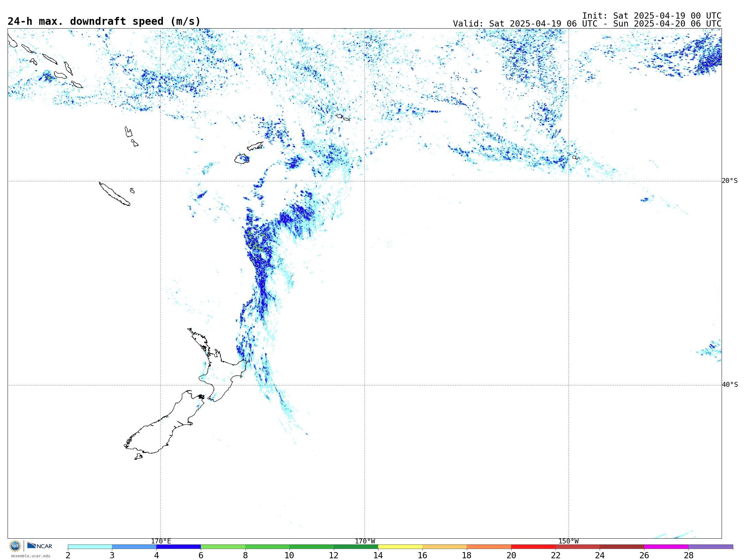This screenshot has height=560, width=744.
Task: Click the NCAR logo
Action: 40,546
